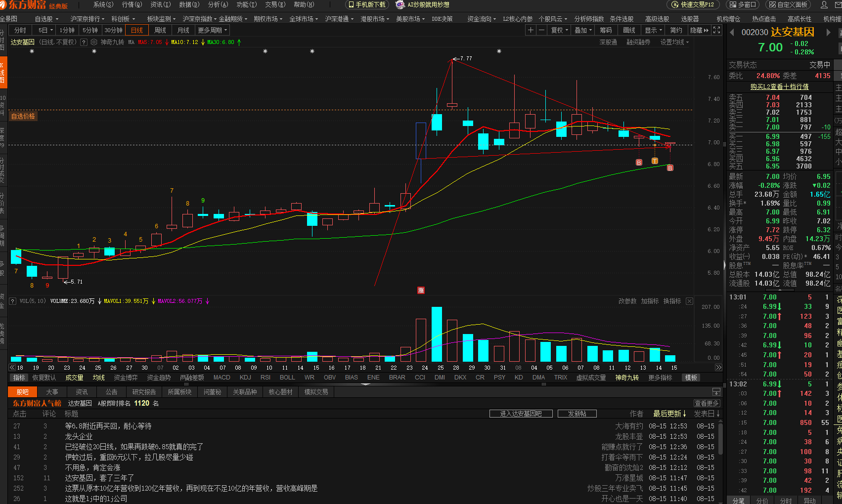Expand 自选股 dropdown in navigation bar

coord(46,19)
